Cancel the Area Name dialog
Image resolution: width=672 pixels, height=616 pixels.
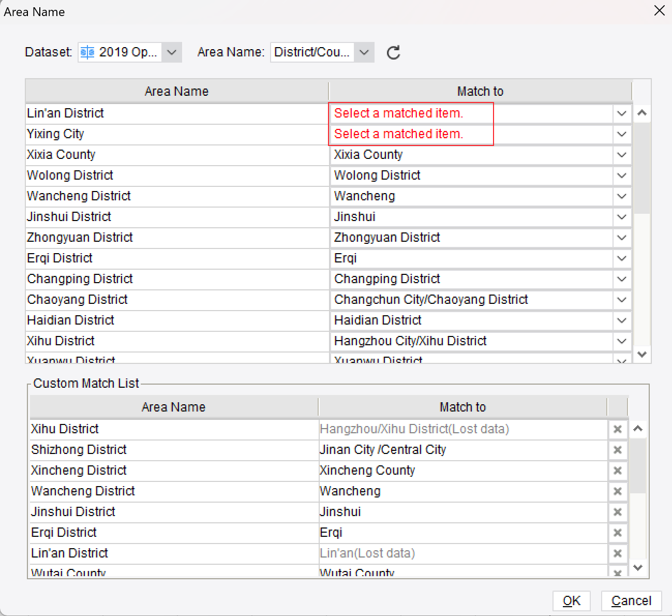click(631, 600)
